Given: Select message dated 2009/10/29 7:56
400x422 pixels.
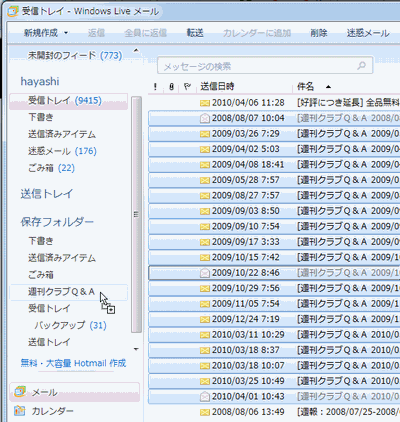Looking at the screenshot, I should 274,288.
